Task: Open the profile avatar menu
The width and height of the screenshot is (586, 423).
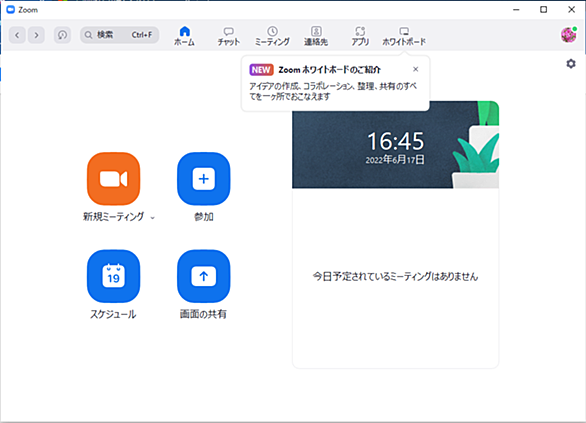Action: 569,35
